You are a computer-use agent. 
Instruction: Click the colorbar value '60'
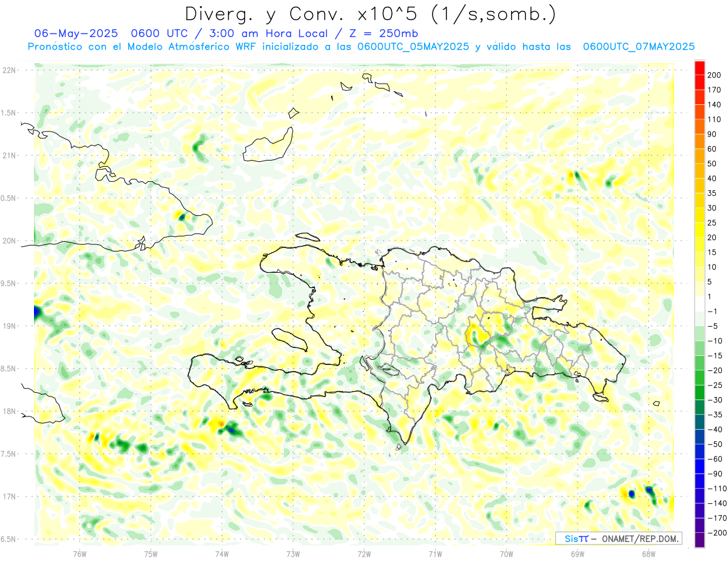[x=713, y=149]
